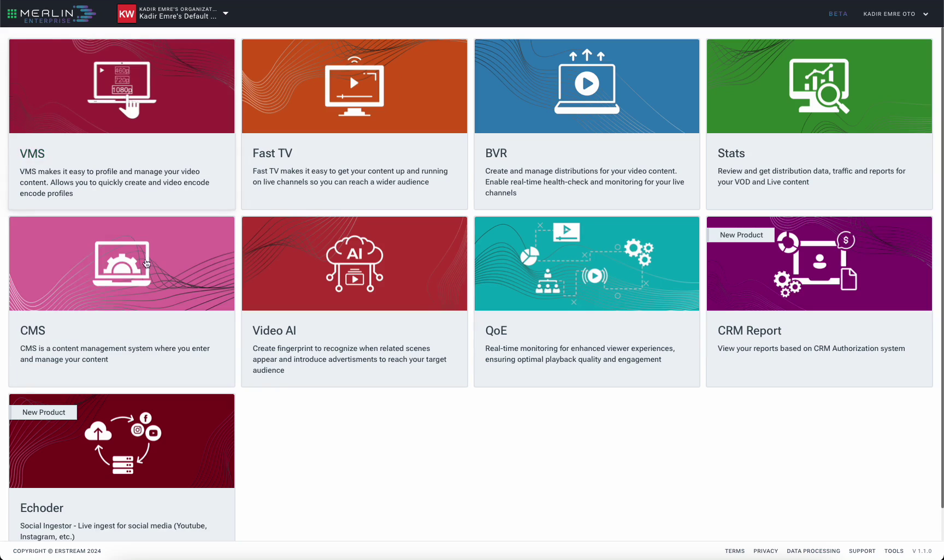
Task: Open the Stats product title
Action: tap(731, 153)
